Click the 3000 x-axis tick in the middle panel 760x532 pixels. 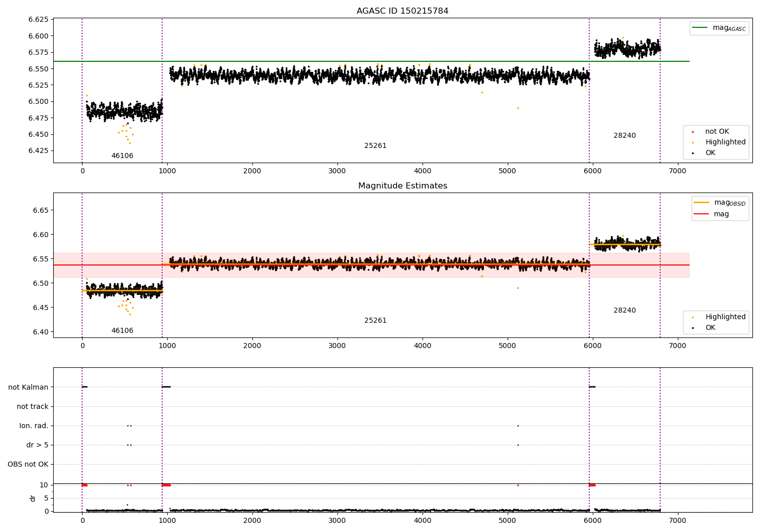coord(337,346)
